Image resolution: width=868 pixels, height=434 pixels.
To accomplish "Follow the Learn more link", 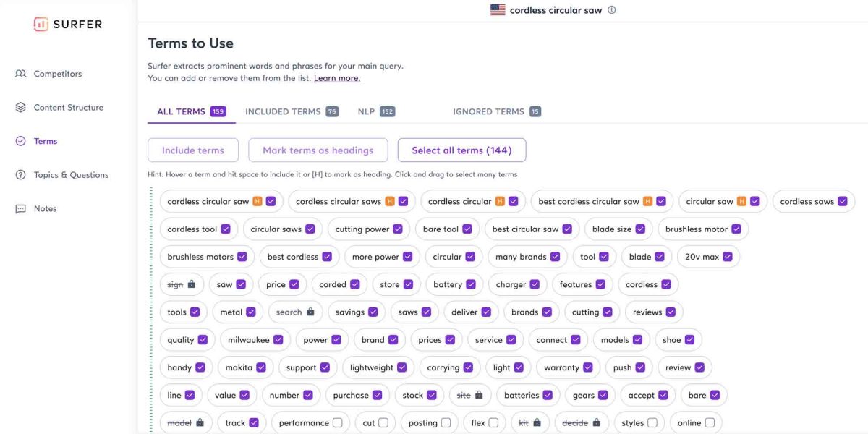I will 337,78.
